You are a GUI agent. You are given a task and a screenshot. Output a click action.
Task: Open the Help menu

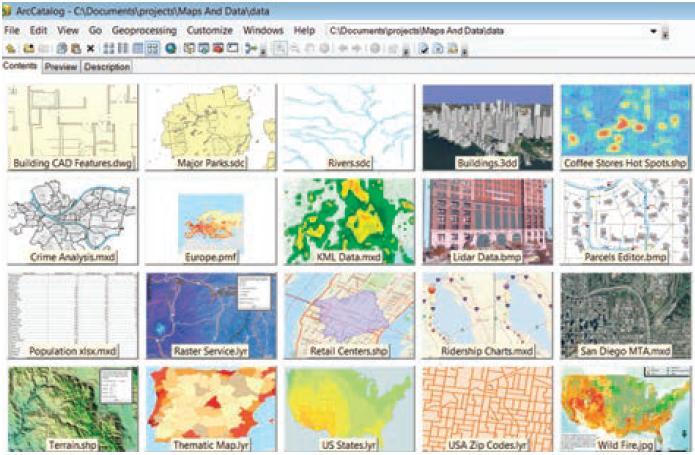click(304, 31)
